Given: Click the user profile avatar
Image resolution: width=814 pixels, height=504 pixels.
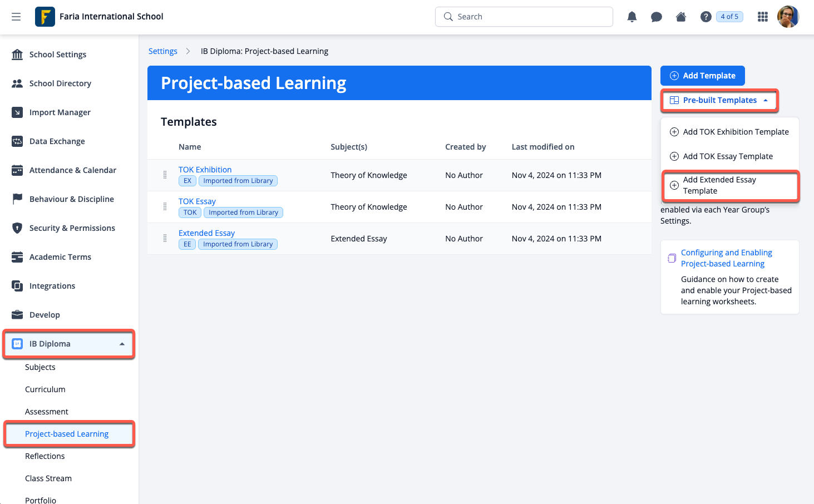Looking at the screenshot, I should (787, 17).
